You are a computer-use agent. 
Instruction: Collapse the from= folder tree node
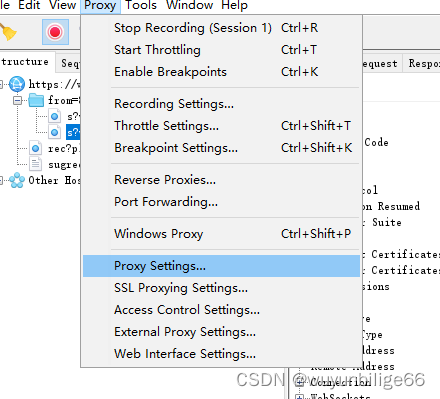pyautogui.click(x=18, y=100)
